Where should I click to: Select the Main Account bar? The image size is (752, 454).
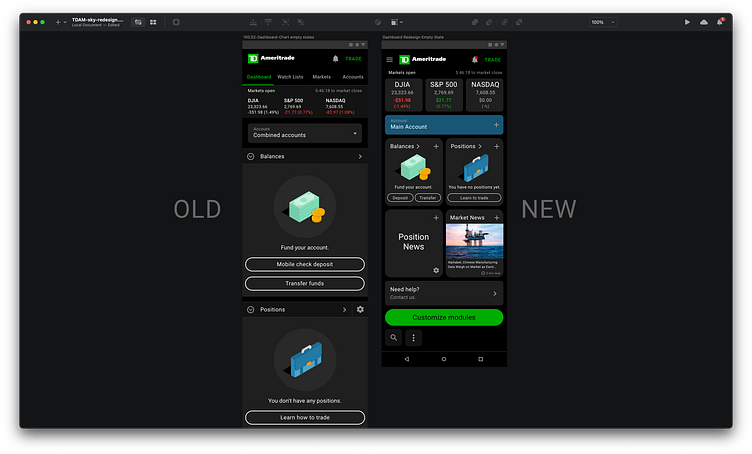click(444, 125)
